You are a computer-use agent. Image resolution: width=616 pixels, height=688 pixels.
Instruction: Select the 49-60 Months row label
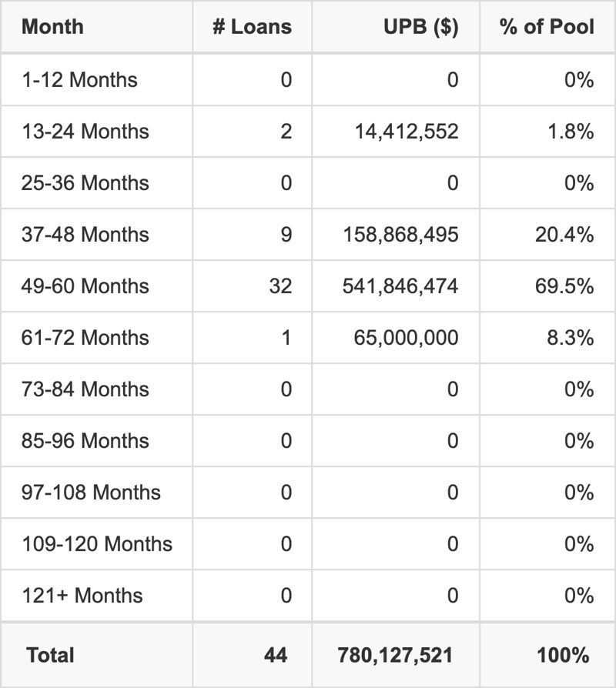pyautogui.click(x=85, y=286)
